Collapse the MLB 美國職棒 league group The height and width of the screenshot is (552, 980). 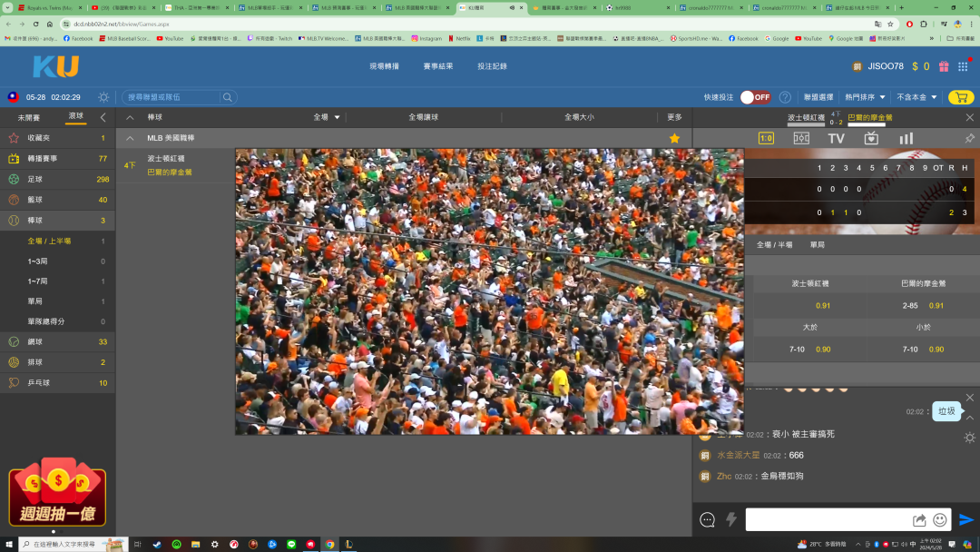130,138
